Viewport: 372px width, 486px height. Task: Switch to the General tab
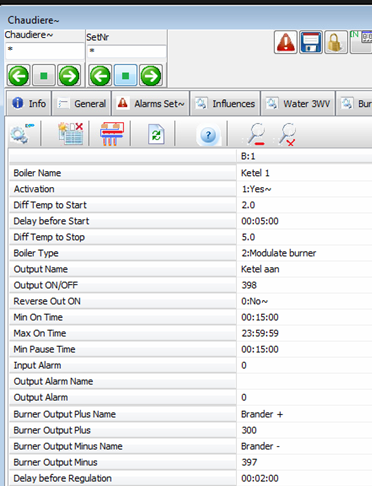[82, 104]
